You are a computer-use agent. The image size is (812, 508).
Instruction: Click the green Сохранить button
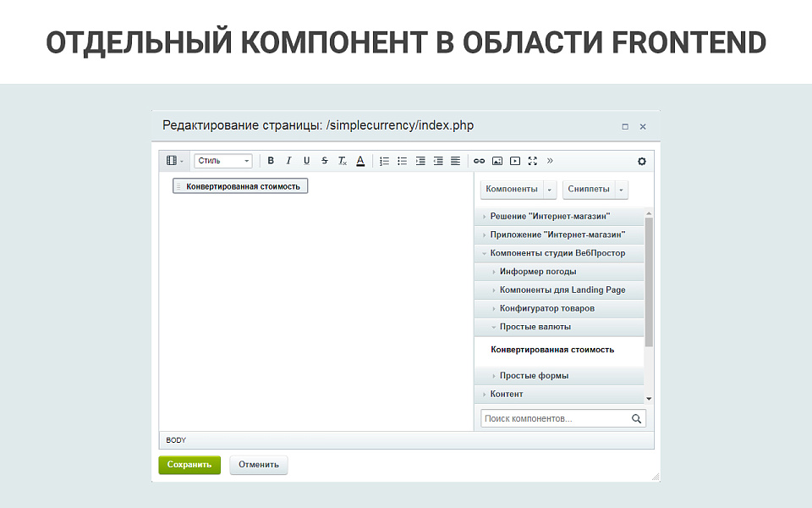pos(189,465)
